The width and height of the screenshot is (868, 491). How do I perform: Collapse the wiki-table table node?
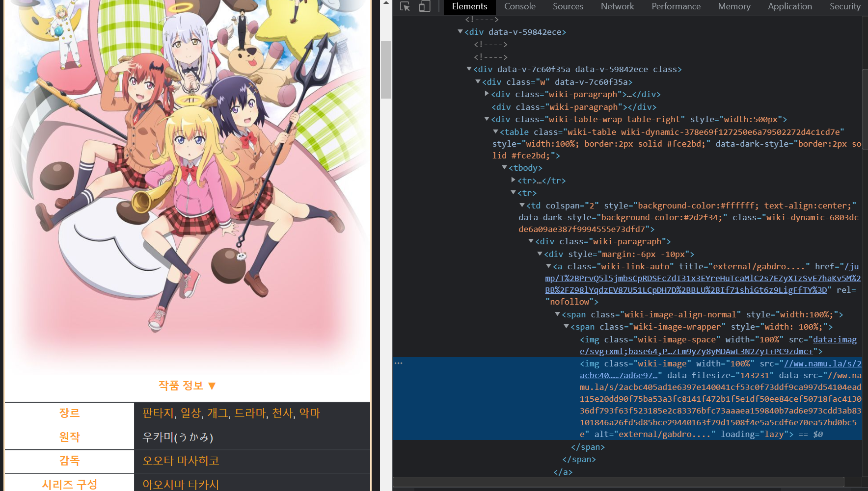point(496,131)
